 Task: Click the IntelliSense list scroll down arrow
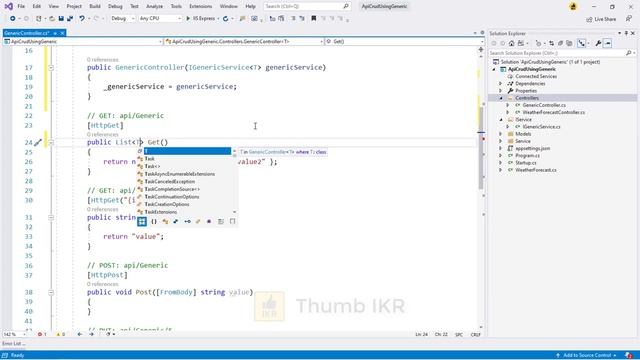click(234, 212)
